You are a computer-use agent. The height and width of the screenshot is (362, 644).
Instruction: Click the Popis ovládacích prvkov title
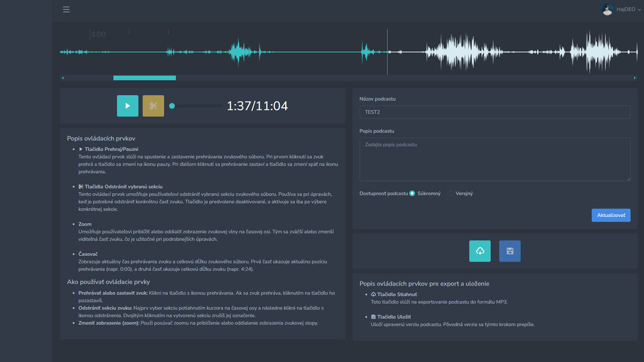coord(101,138)
